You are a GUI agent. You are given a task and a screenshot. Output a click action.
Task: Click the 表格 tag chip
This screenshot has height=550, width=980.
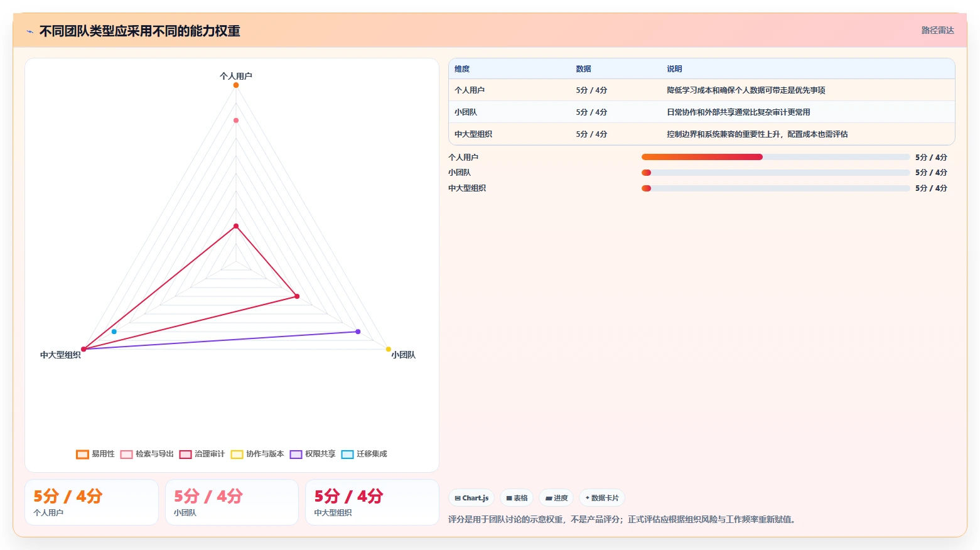[517, 498]
